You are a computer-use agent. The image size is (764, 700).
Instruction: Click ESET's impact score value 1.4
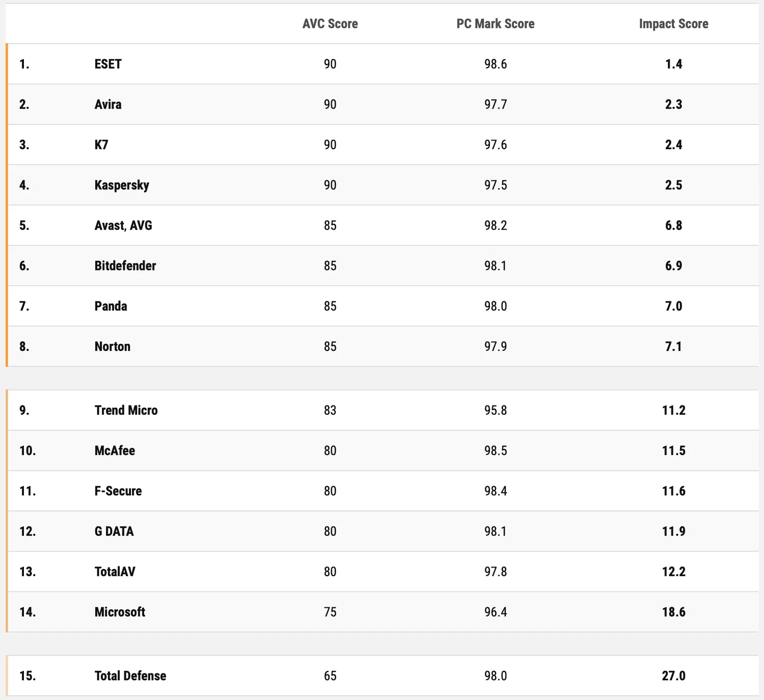[x=673, y=64]
